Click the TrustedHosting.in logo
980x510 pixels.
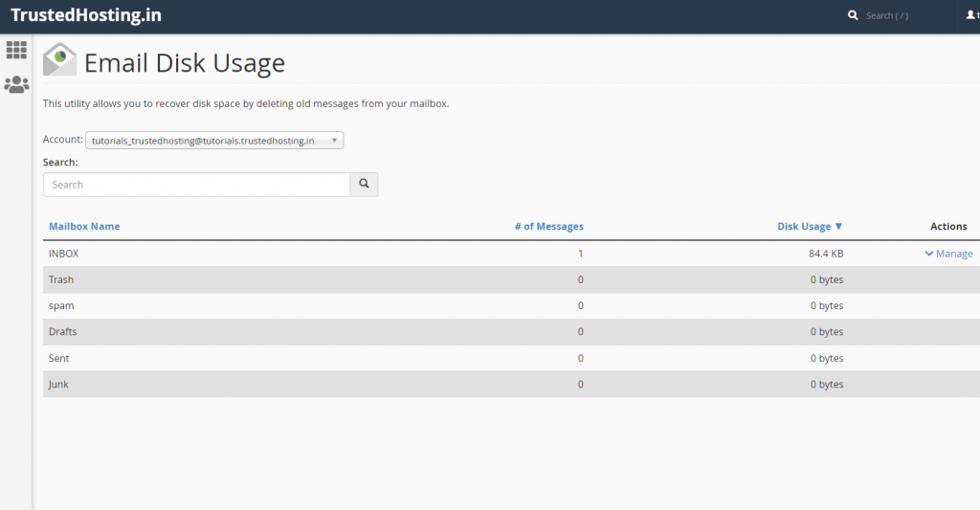pyautogui.click(x=86, y=15)
